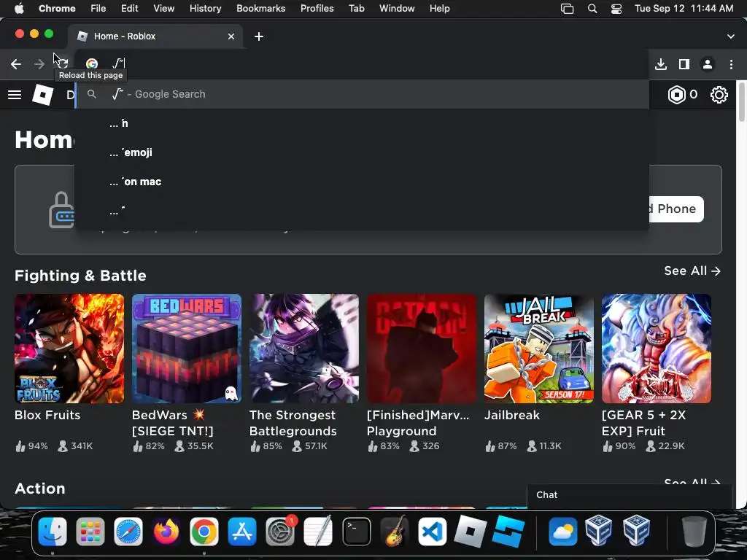Click the forward navigation arrow
This screenshot has height=560, width=747.
39,64
